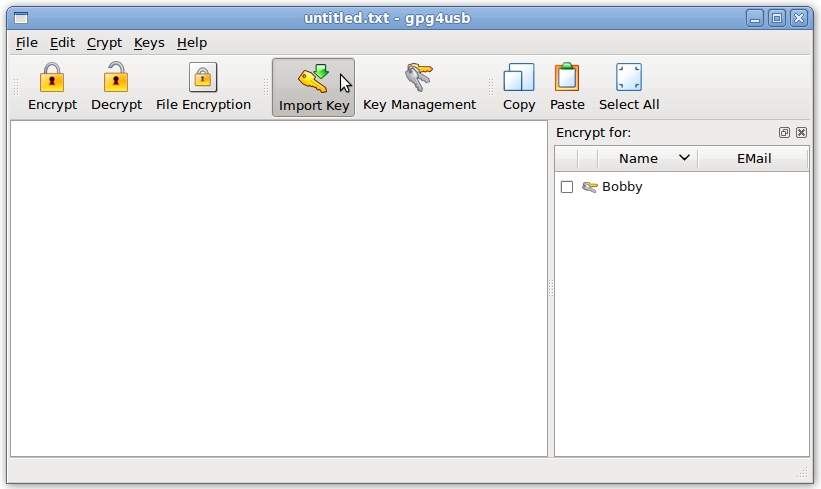Image resolution: width=821 pixels, height=489 pixels.
Task: Click the left toolbar drag handle before Encrypt
Action: pyautogui.click(x=16, y=87)
